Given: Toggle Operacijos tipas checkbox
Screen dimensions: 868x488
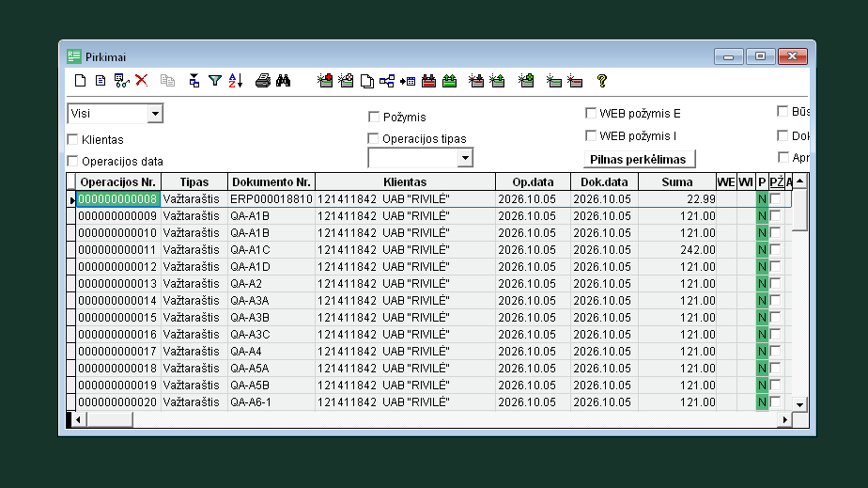Looking at the screenshot, I should [x=374, y=138].
